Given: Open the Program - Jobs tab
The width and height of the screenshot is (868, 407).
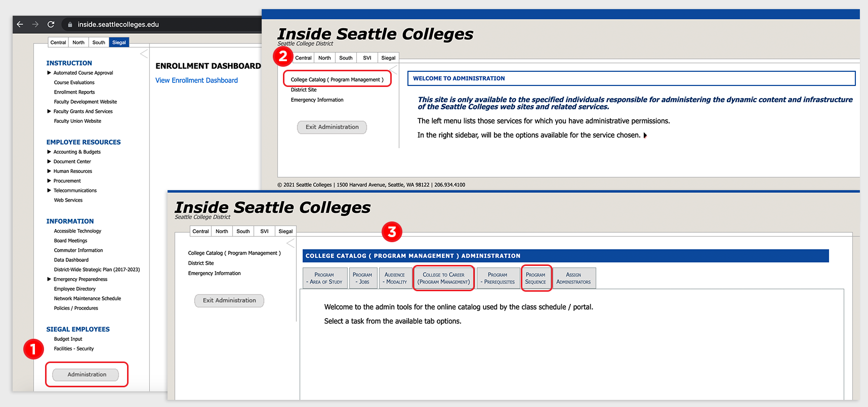Looking at the screenshot, I should point(362,278).
